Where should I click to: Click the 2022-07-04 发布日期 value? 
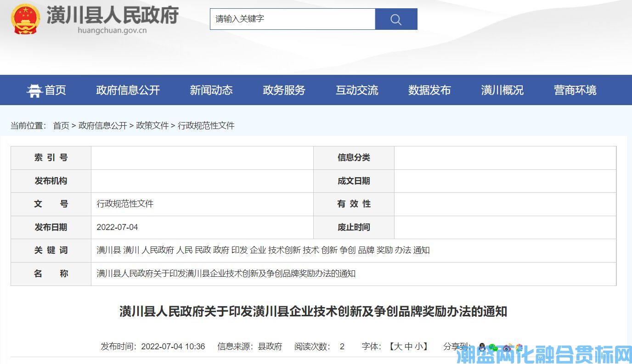(117, 227)
